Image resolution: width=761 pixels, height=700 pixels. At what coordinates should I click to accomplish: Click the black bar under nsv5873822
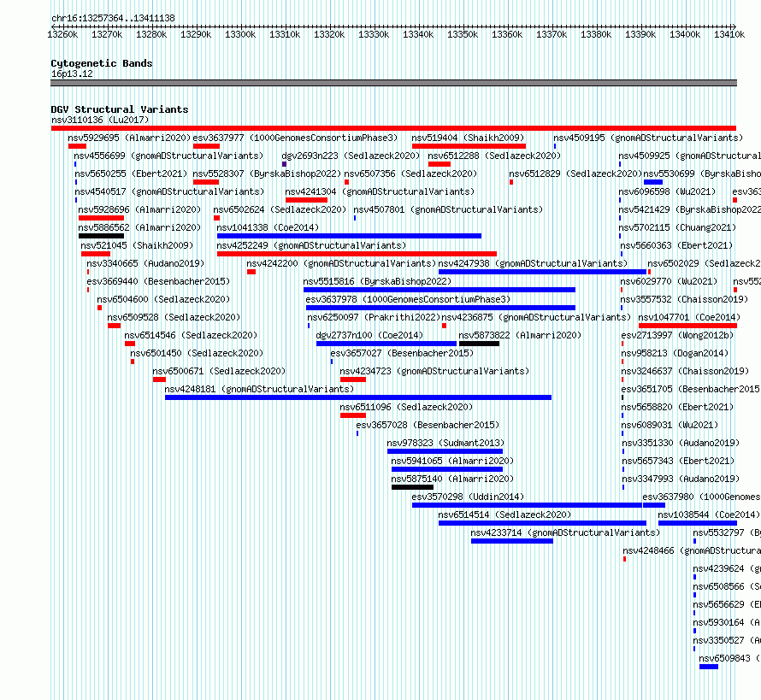click(x=479, y=344)
